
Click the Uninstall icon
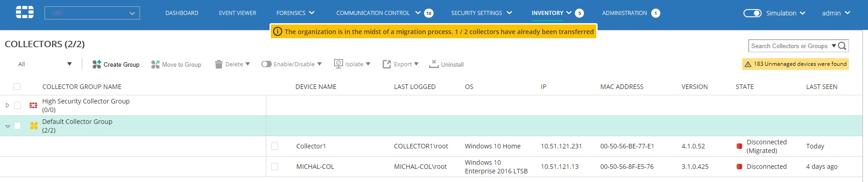434,64
